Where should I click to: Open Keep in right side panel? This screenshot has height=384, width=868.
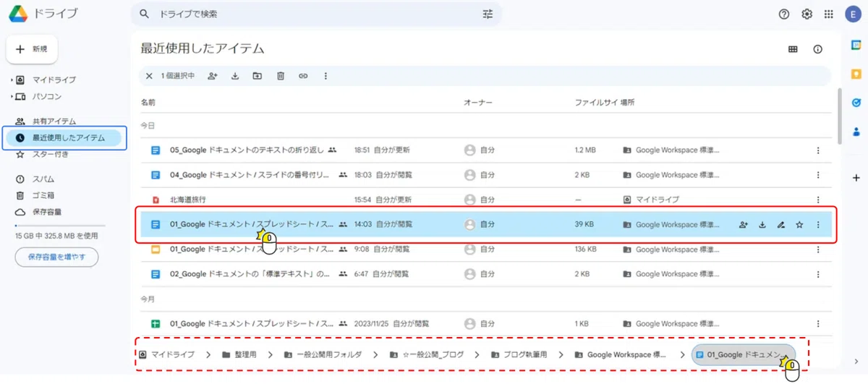(x=856, y=74)
